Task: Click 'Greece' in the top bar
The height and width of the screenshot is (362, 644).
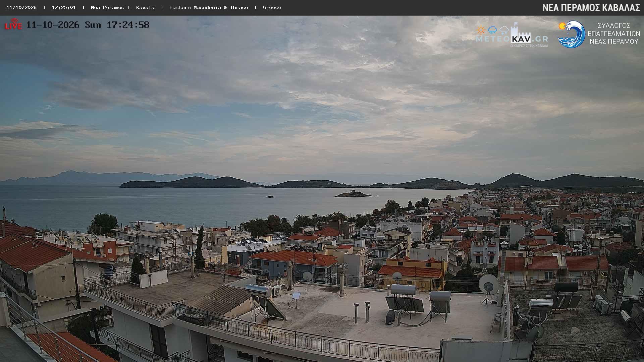Action: (x=272, y=7)
